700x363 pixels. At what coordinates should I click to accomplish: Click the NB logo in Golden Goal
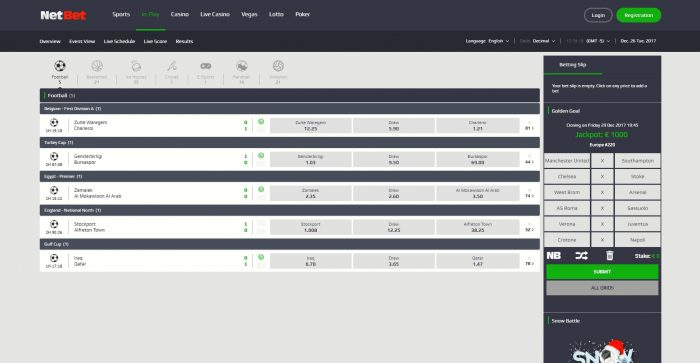click(554, 255)
